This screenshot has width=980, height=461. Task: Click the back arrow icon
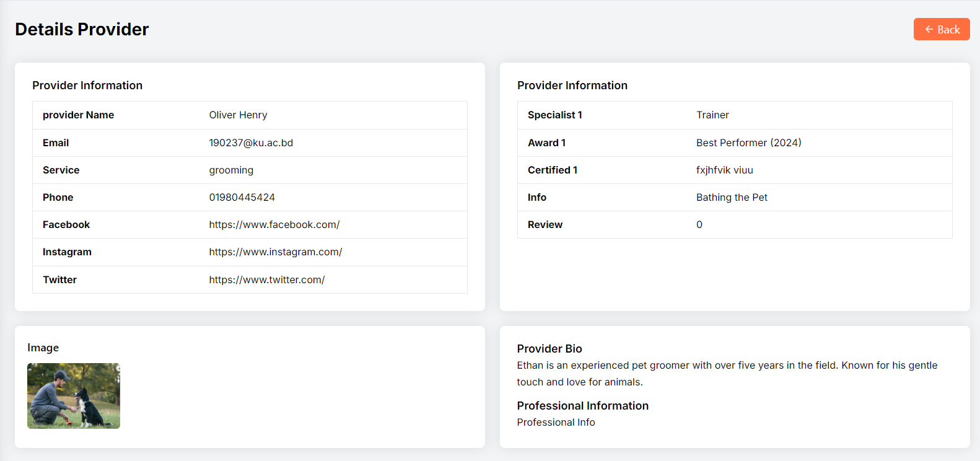(929, 29)
